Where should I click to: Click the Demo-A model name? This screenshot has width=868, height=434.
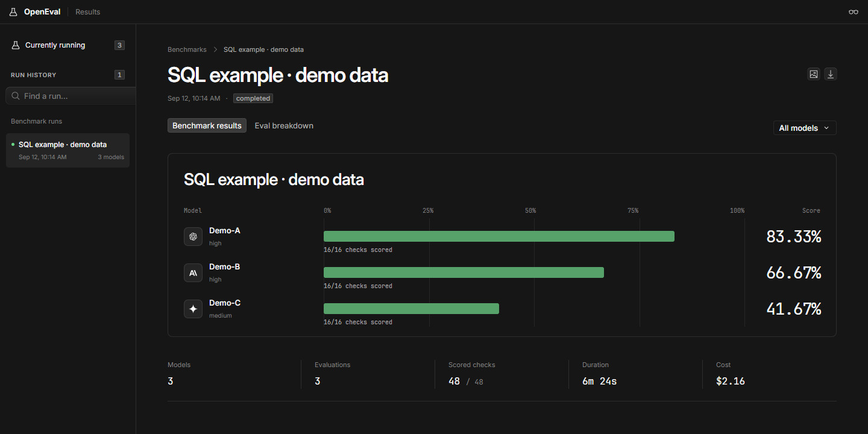pyautogui.click(x=225, y=230)
